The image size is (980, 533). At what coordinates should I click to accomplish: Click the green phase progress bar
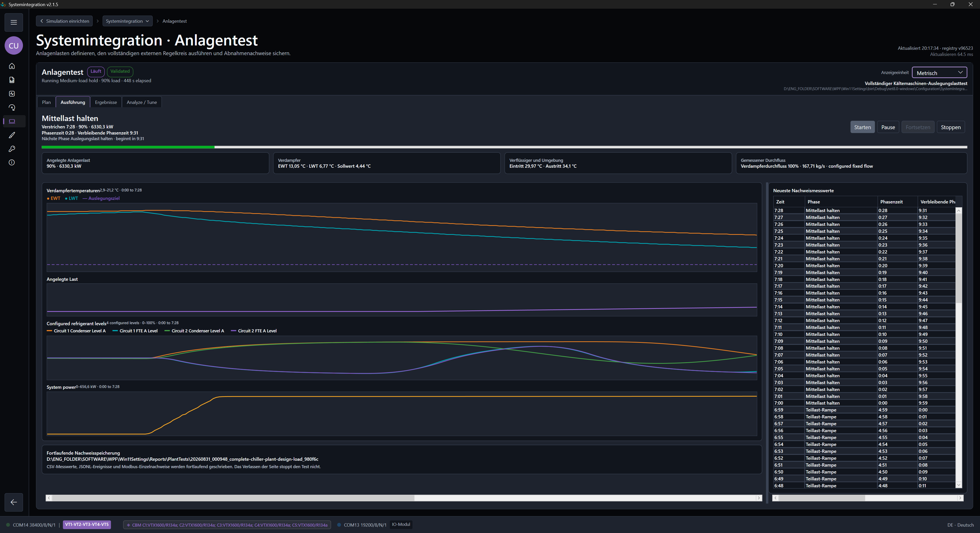pyautogui.click(x=128, y=147)
